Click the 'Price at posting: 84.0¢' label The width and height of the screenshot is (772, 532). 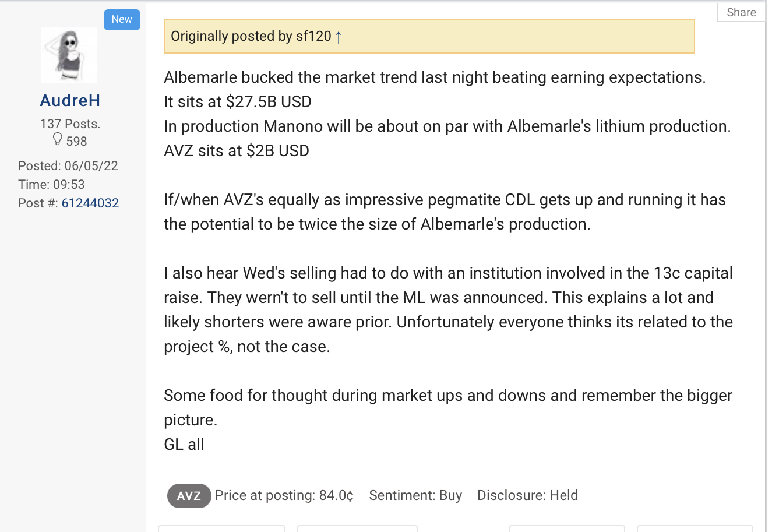284,496
